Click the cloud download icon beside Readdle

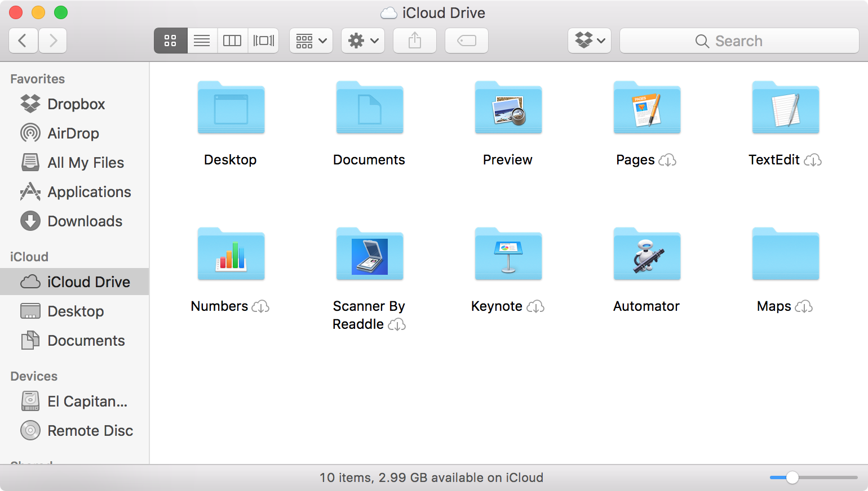(x=397, y=325)
